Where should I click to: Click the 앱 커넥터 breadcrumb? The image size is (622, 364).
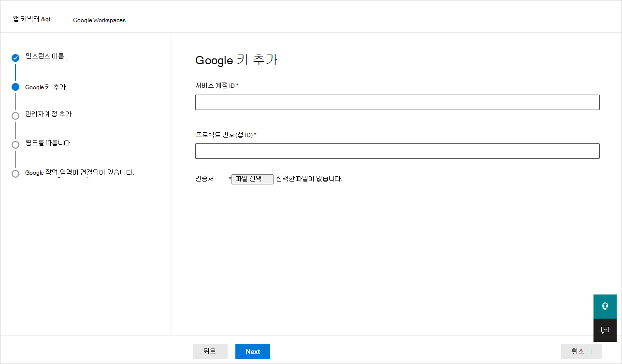(x=32, y=20)
